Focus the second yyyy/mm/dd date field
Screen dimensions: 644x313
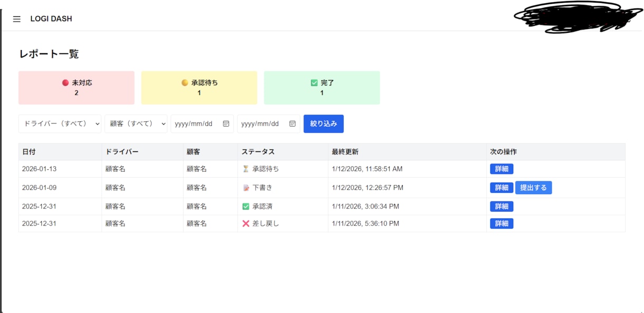(269, 124)
